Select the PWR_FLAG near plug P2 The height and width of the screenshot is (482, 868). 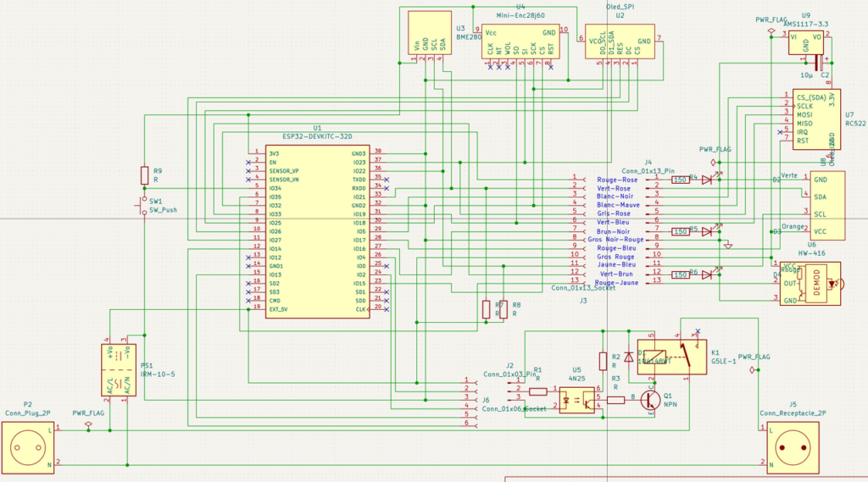click(88, 424)
